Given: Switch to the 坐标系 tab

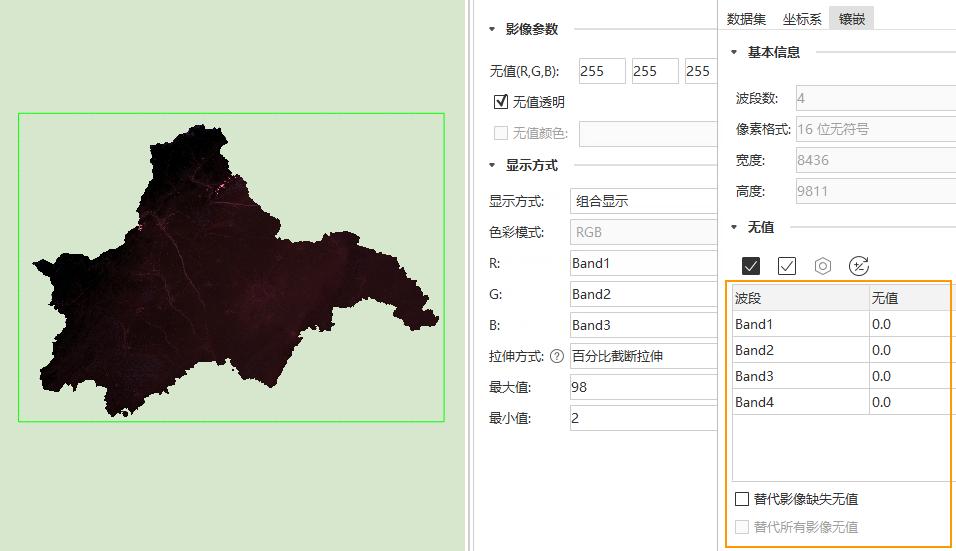Looking at the screenshot, I should (x=802, y=18).
